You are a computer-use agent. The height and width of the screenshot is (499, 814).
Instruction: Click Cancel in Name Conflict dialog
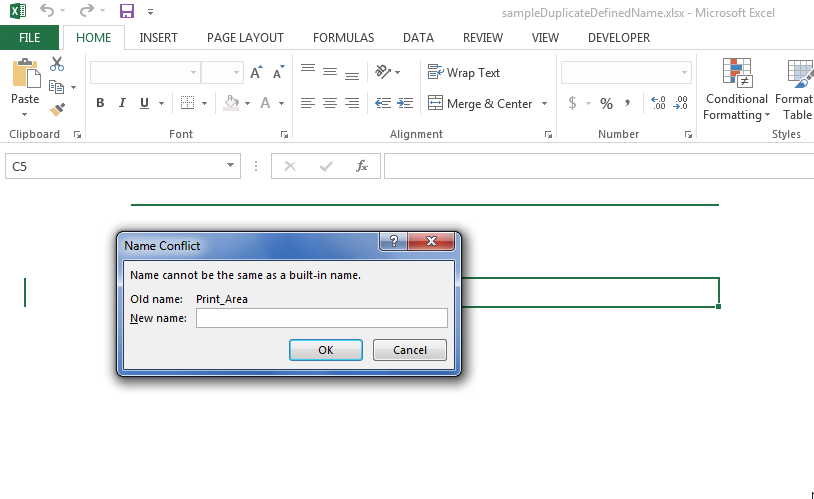[410, 350]
